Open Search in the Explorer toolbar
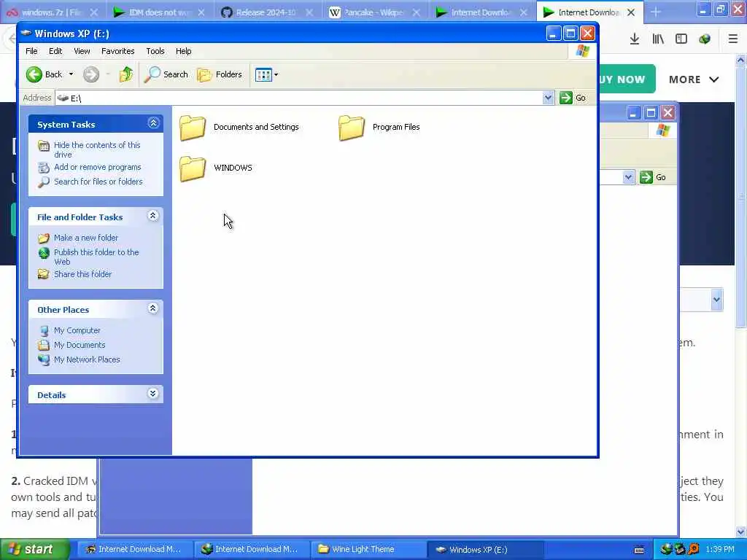 click(x=166, y=74)
